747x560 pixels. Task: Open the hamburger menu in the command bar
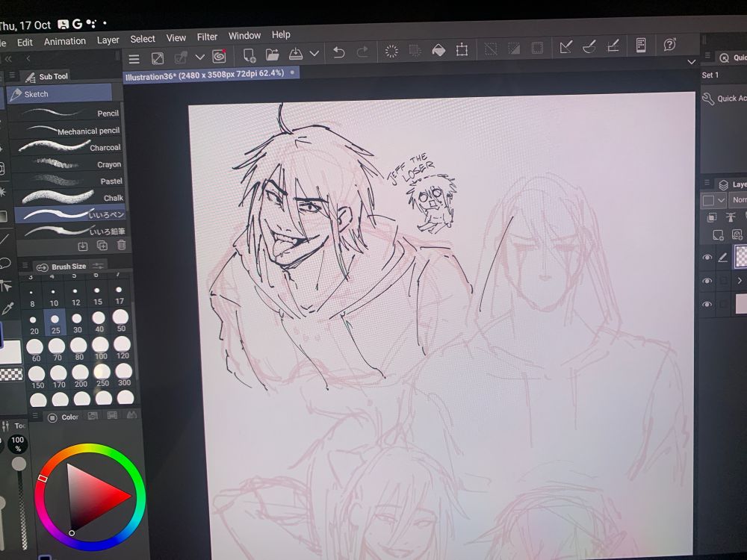[134, 58]
